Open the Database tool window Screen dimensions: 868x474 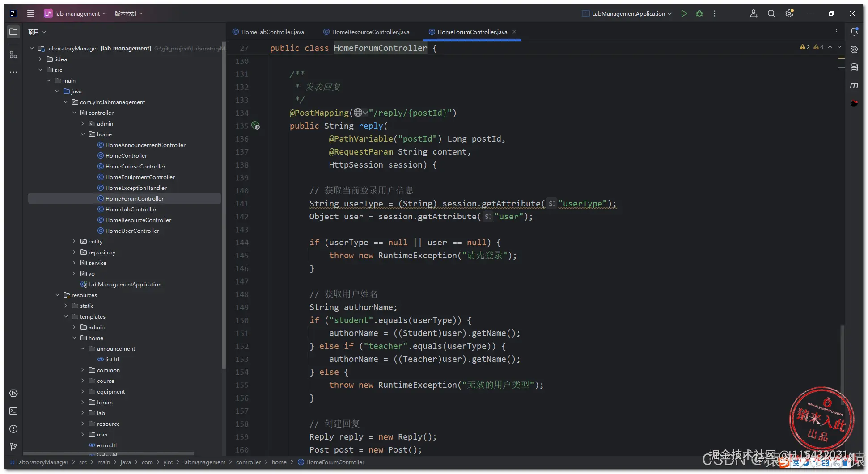pos(854,67)
